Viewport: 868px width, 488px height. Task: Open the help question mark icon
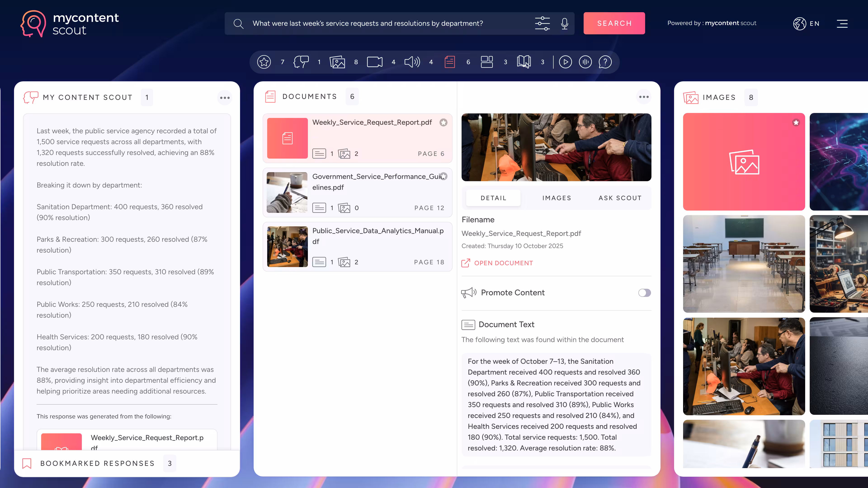click(x=605, y=62)
